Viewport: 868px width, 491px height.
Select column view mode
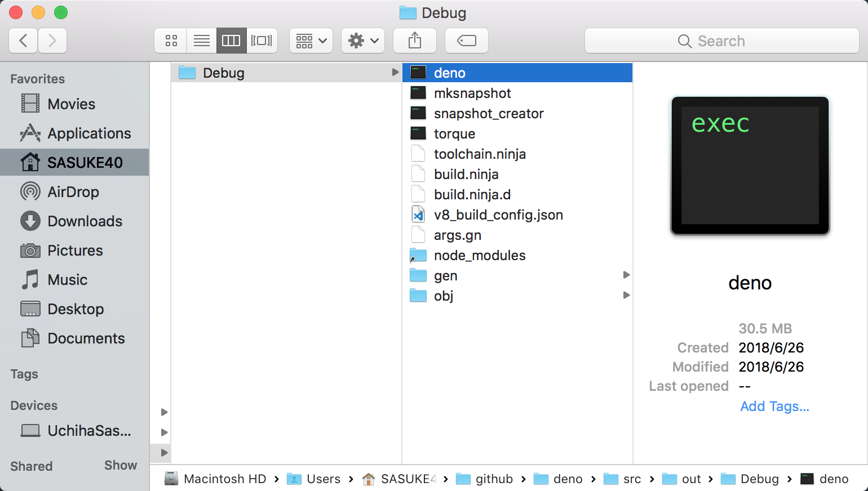(x=231, y=41)
